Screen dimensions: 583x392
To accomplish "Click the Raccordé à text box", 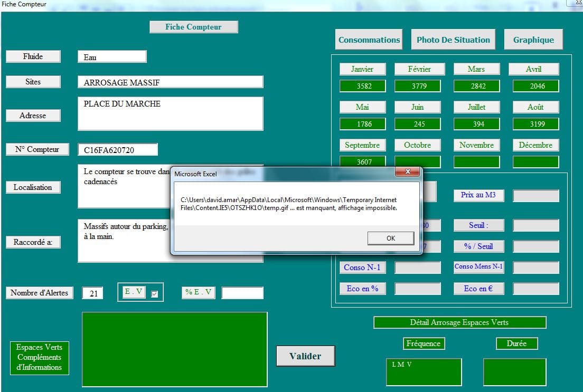I will tap(124, 241).
